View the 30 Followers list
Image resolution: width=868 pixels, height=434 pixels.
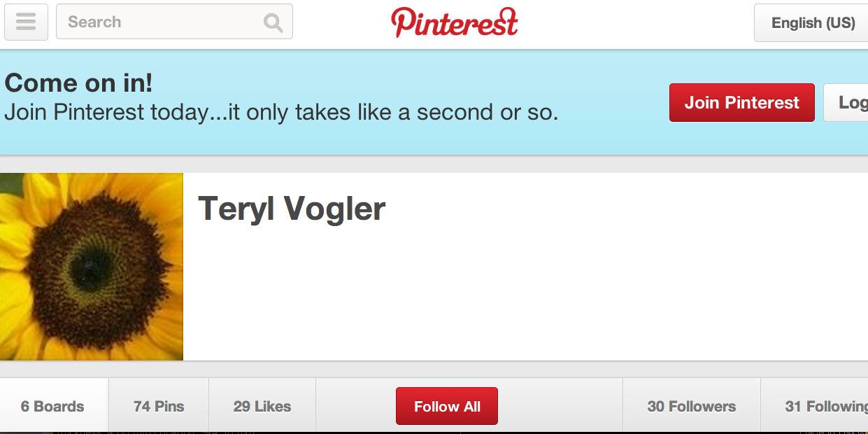pos(692,406)
